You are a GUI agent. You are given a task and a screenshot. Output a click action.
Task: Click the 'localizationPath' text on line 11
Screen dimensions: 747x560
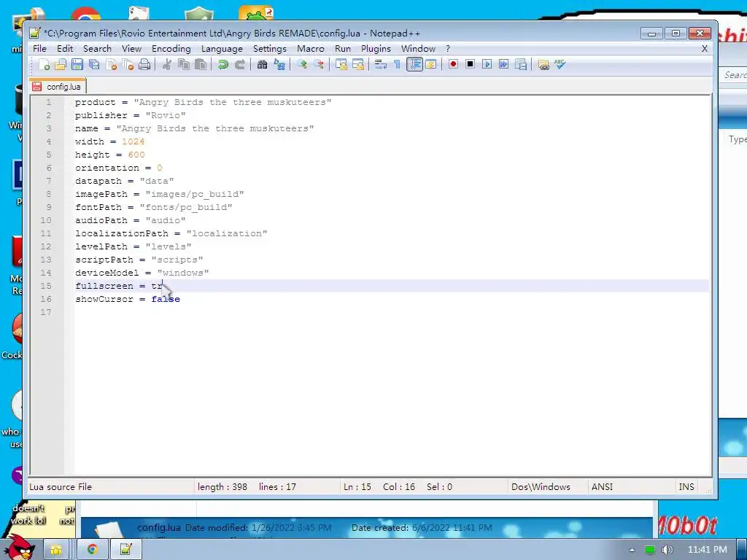click(122, 233)
